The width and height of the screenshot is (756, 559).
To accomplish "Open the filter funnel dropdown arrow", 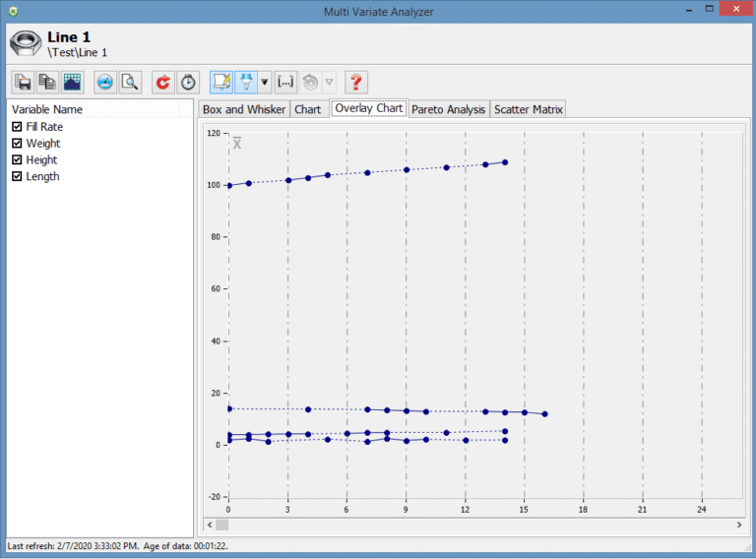I will 264,82.
